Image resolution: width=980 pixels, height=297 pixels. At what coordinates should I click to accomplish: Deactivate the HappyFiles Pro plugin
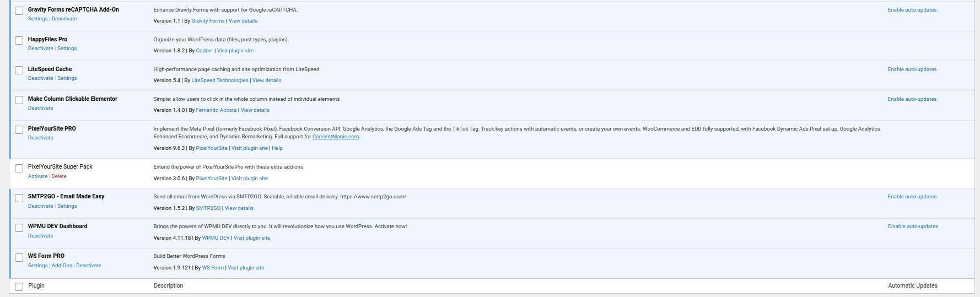[x=41, y=48]
